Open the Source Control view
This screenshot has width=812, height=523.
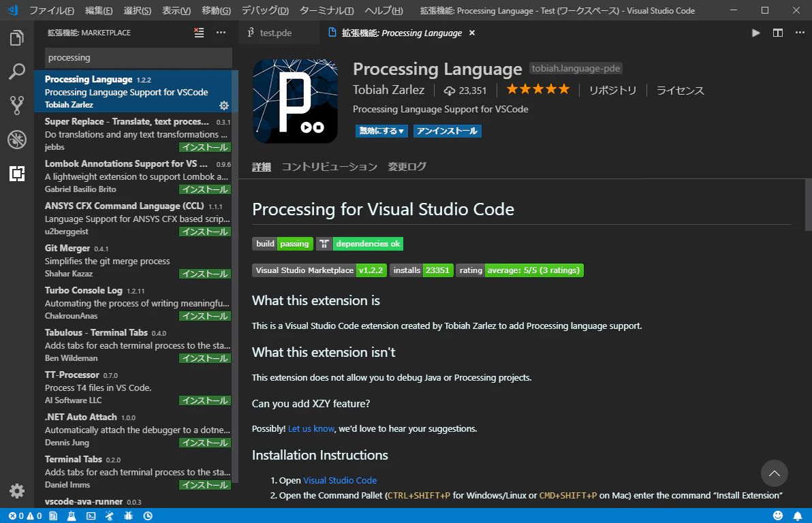[x=16, y=105]
